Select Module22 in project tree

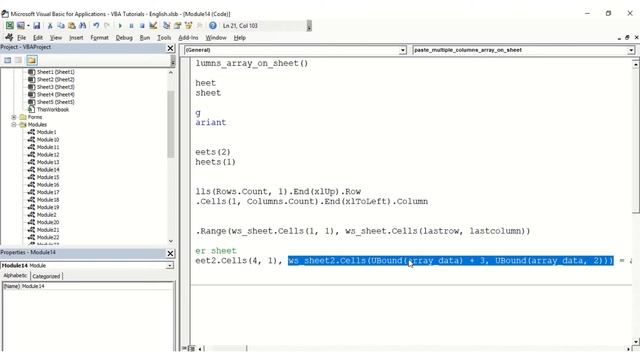(x=48, y=237)
